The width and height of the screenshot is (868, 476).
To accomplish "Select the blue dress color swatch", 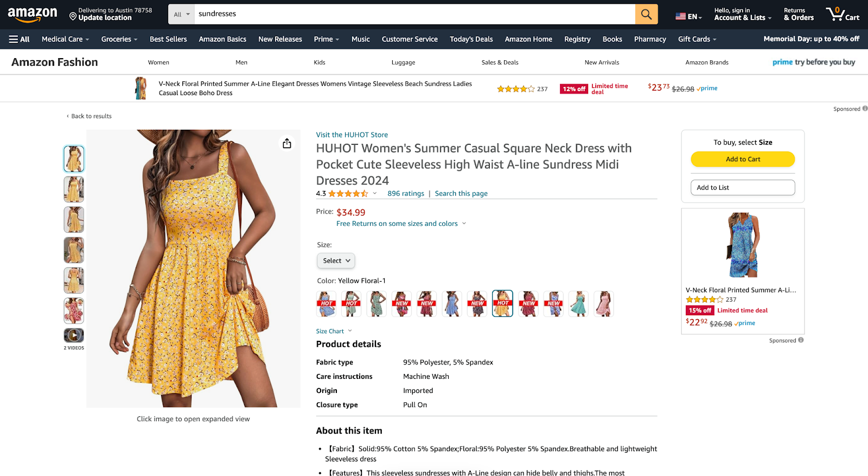I will coord(452,303).
